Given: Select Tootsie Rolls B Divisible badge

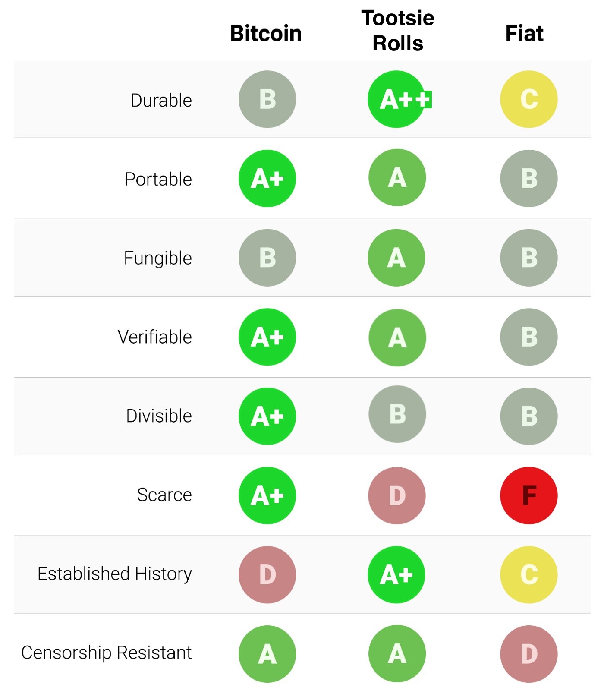Looking at the screenshot, I should tap(397, 414).
